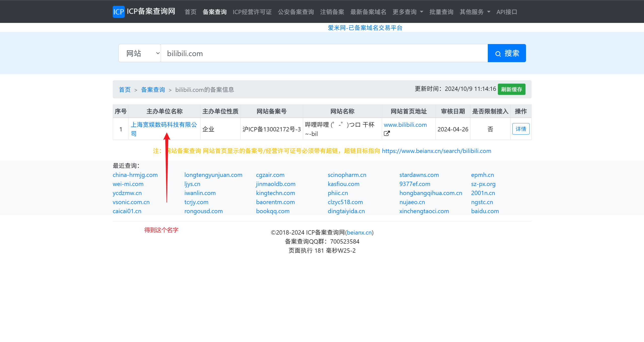Open the 公安备案查询 navigation entry
644x342 pixels.
(296, 12)
